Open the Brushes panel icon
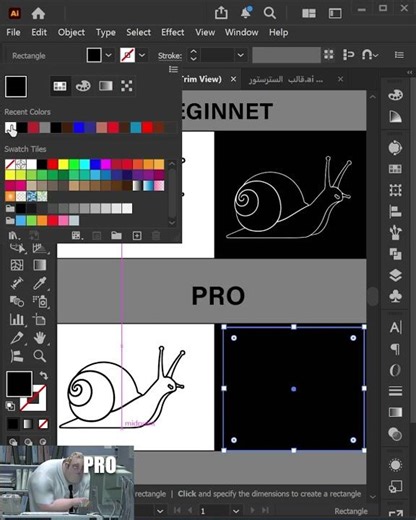The height and width of the screenshot is (520, 416). pyautogui.click(x=395, y=233)
